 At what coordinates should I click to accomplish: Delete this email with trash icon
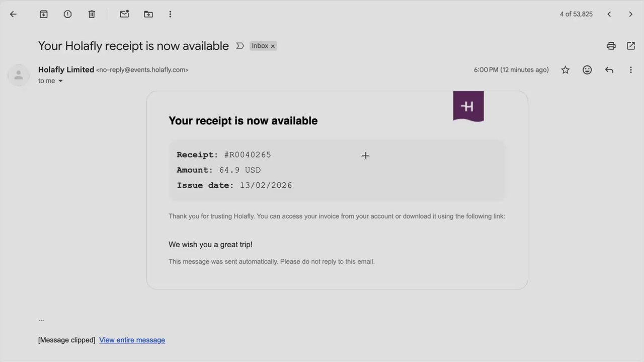click(92, 14)
